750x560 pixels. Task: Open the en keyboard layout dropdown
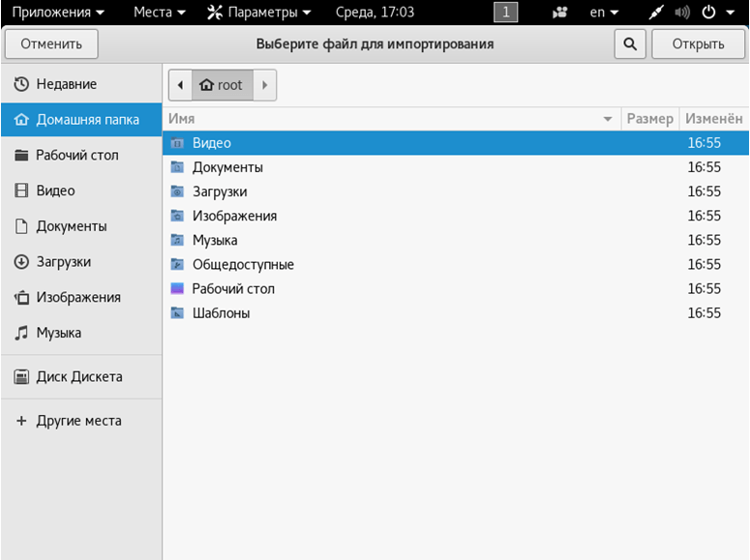(x=604, y=13)
